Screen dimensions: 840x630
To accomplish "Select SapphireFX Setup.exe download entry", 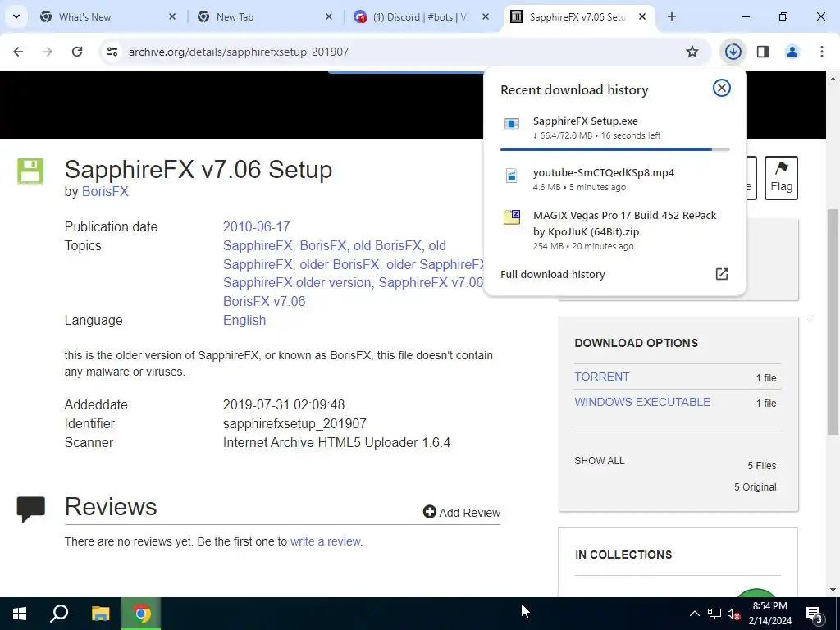I will click(614, 127).
